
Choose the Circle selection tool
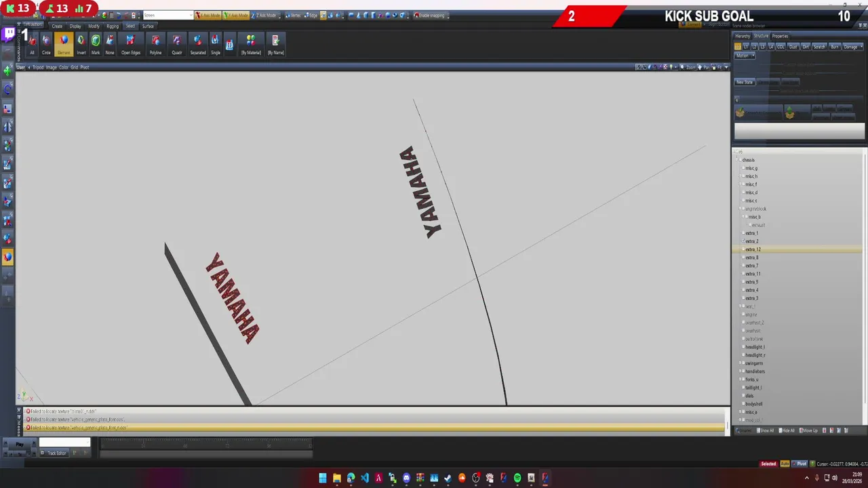pyautogui.click(x=46, y=45)
